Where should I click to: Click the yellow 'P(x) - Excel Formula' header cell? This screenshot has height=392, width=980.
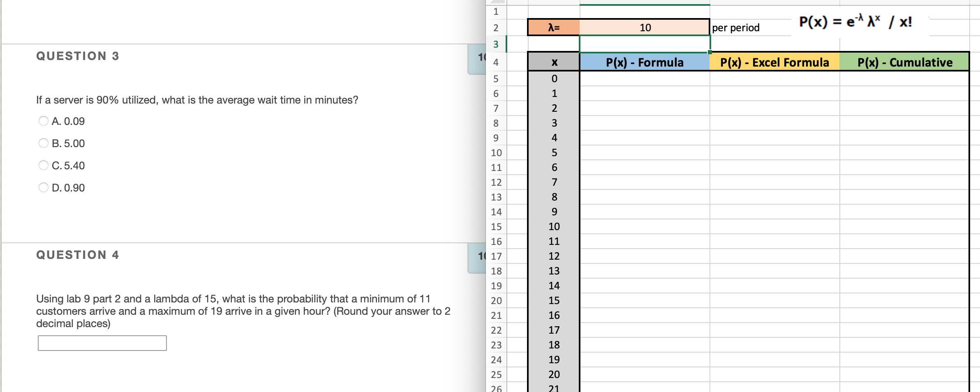(774, 62)
